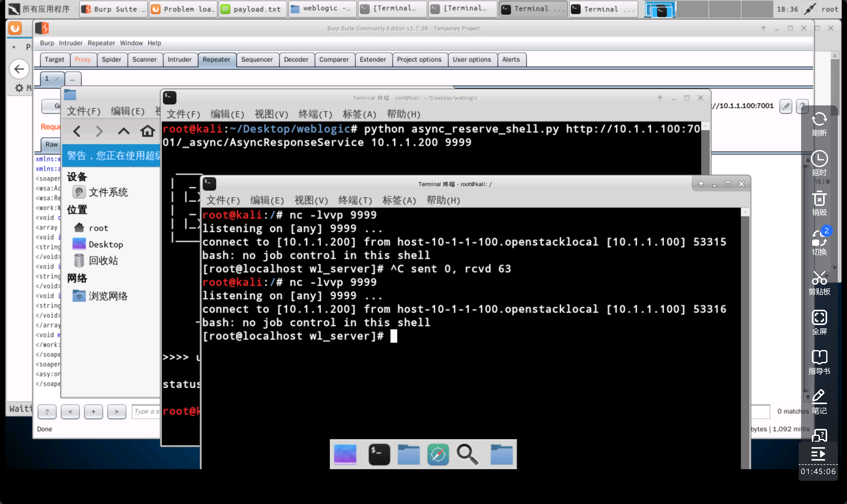Open 终端(T) menu in front terminal
Image resolution: width=847 pixels, height=504 pixels.
click(x=355, y=200)
